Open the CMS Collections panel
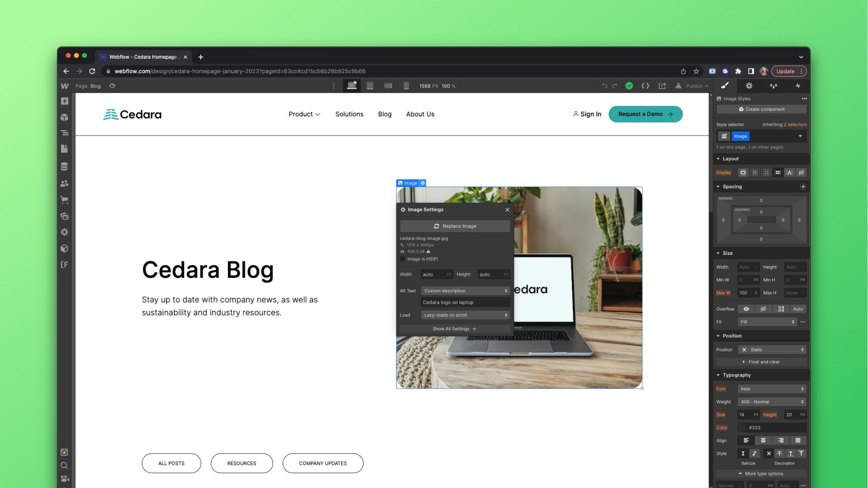Image resolution: width=868 pixels, height=488 pixels. coord(65,166)
